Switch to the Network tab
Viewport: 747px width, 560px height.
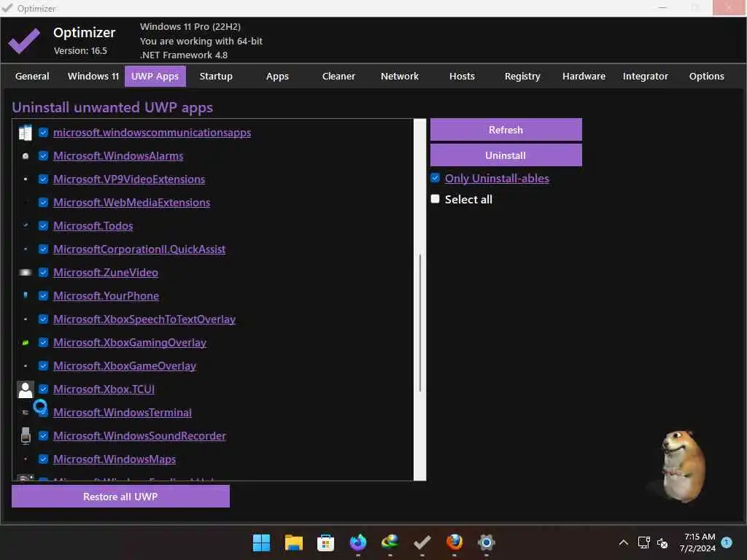point(400,76)
